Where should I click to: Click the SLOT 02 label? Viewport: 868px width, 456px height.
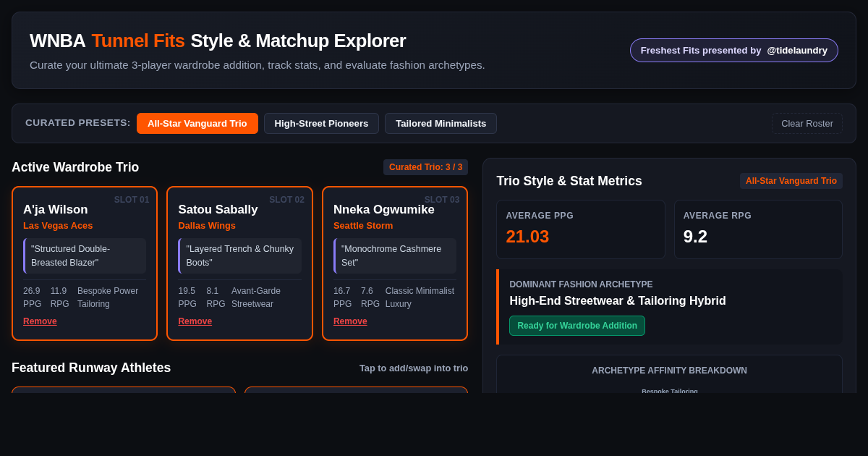pyautogui.click(x=286, y=200)
